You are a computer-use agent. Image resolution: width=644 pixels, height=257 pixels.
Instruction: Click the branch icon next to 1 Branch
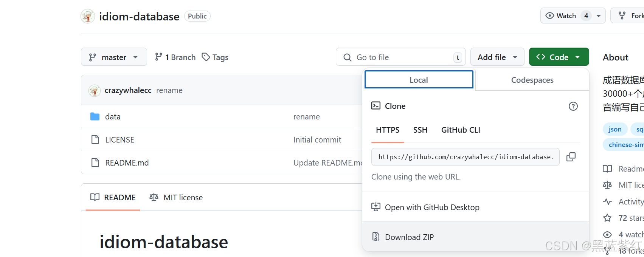pos(159,57)
